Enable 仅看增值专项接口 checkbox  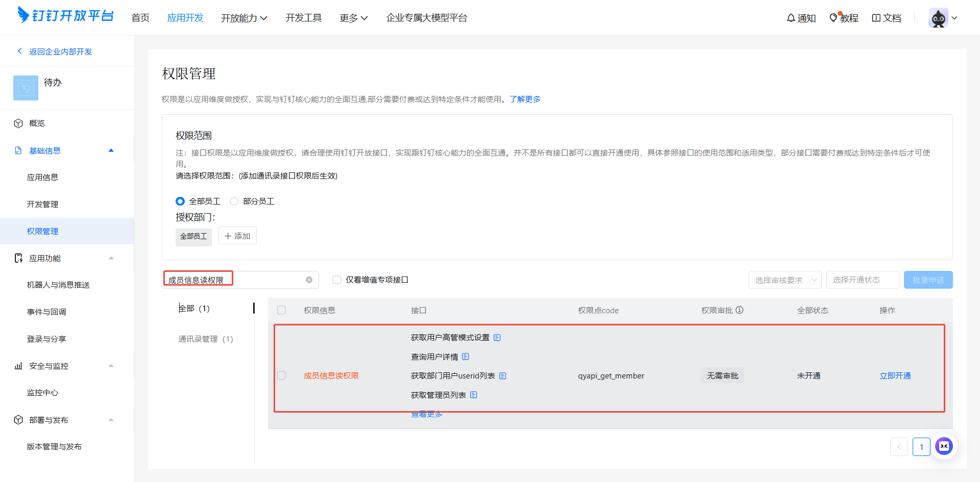(x=337, y=280)
